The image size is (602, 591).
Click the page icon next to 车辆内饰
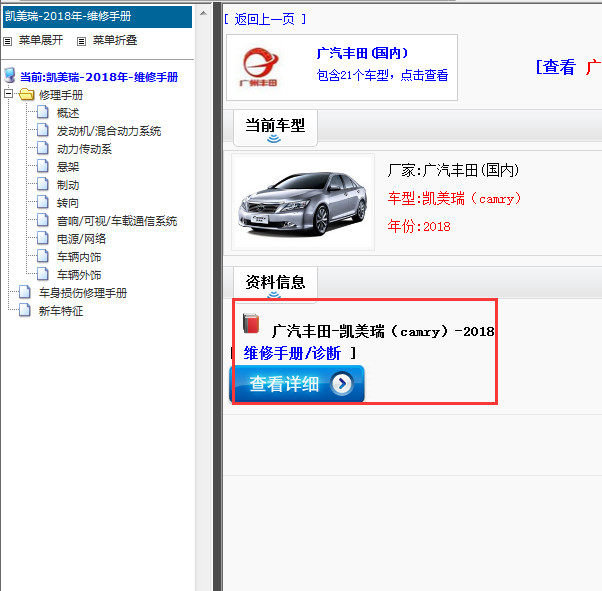coord(43,256)
